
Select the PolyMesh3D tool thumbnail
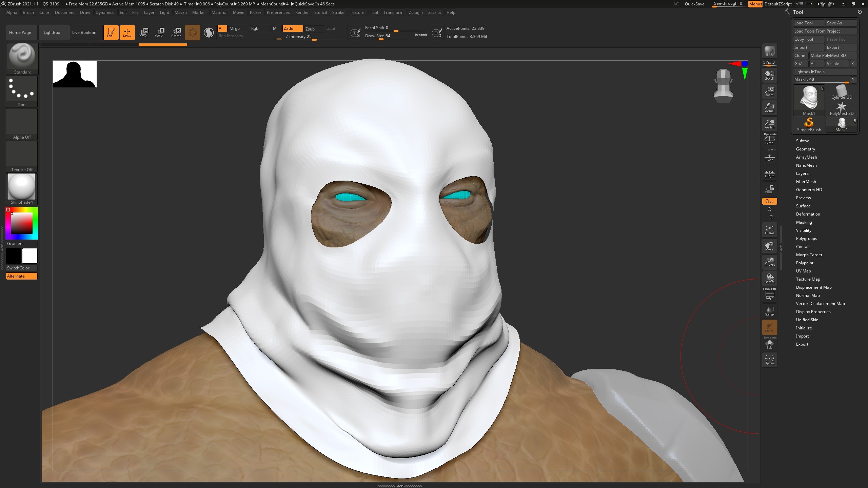pos(841,109)
